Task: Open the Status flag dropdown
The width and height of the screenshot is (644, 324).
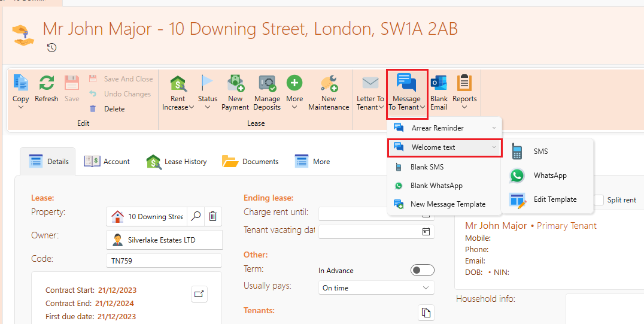Action: 208,93
